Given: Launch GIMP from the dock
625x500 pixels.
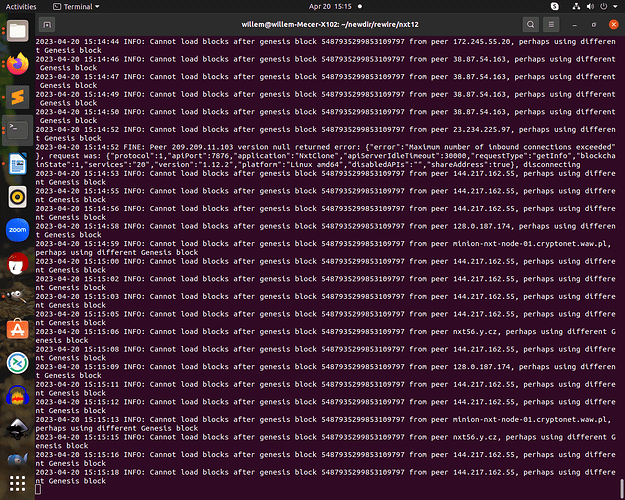Looking at the screenshot, I should (x=18, y=296).
